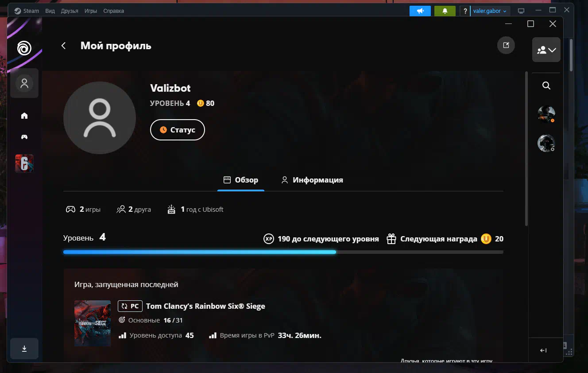Maximize the Ubisoft Connect window
Viewport: 588px width, 373px height.
point(530,24)
